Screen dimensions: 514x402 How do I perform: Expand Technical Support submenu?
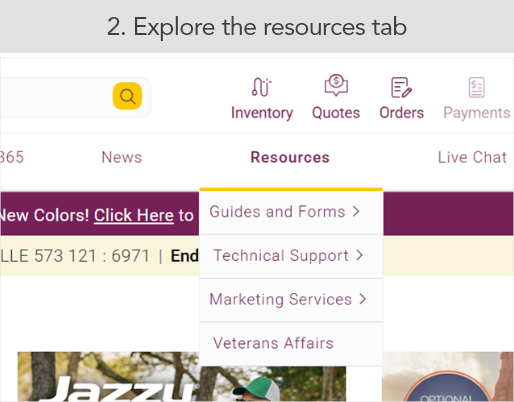pyautogui.click(x=291, y=256)
